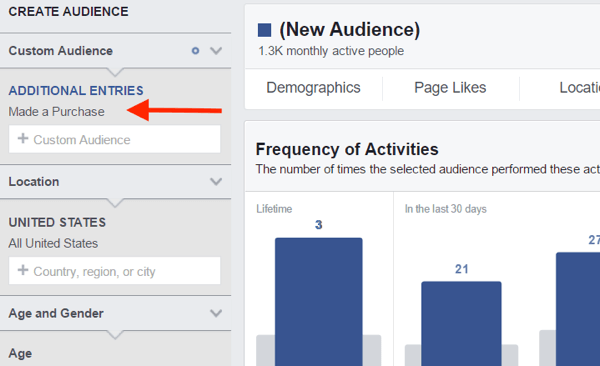Collapse the Age and Gender section chevron

coord(216,313)
